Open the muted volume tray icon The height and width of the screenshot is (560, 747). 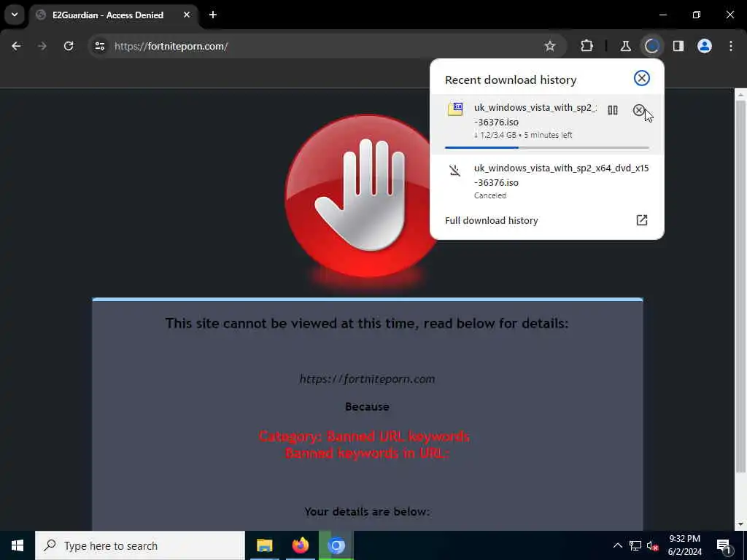pos(652,545)
